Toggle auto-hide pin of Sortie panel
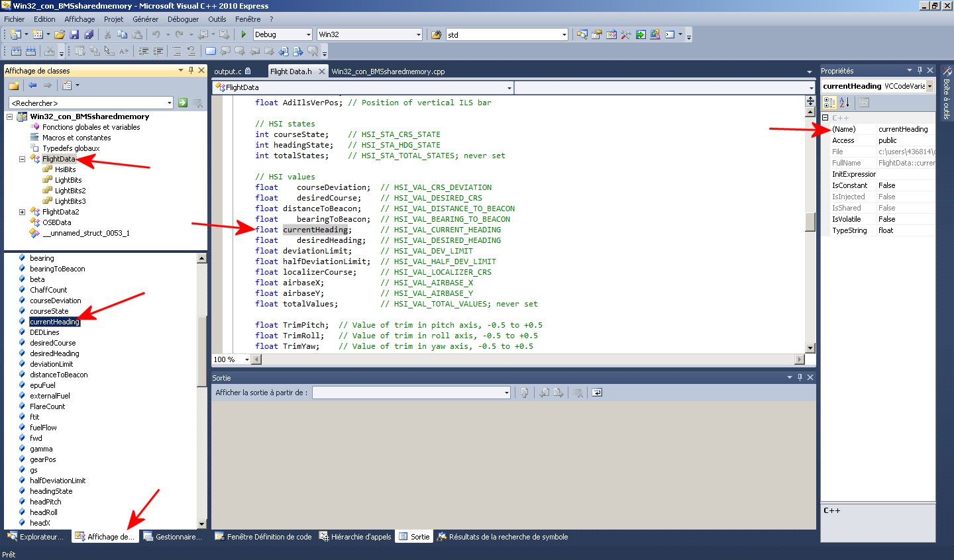This screenshot has height=560, width=954. point(800,377)
